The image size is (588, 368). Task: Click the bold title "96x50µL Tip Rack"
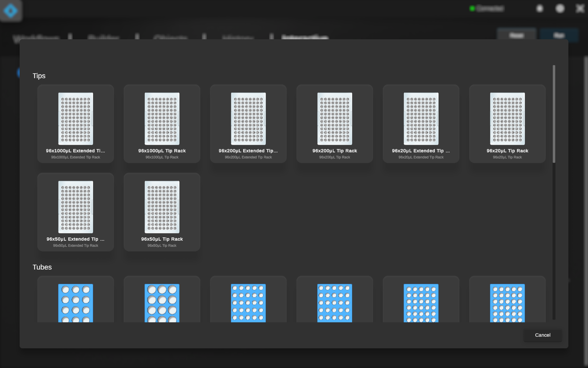(162, 239)
